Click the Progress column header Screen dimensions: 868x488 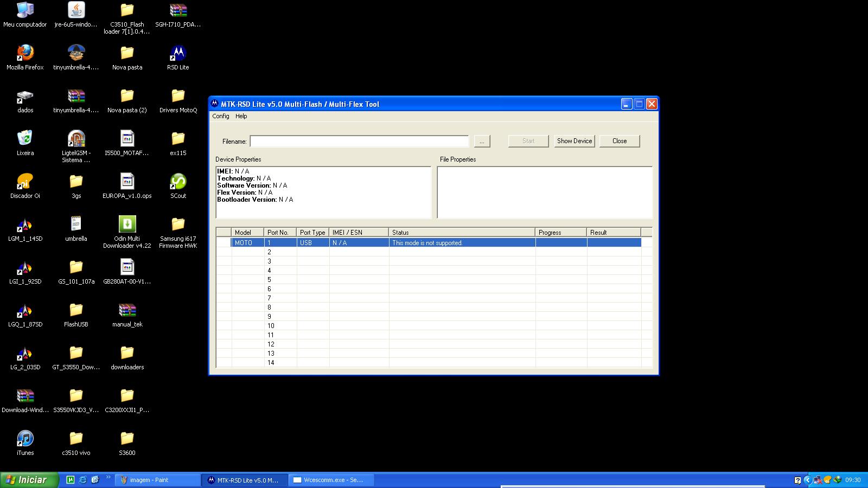[x=561, y=233]
